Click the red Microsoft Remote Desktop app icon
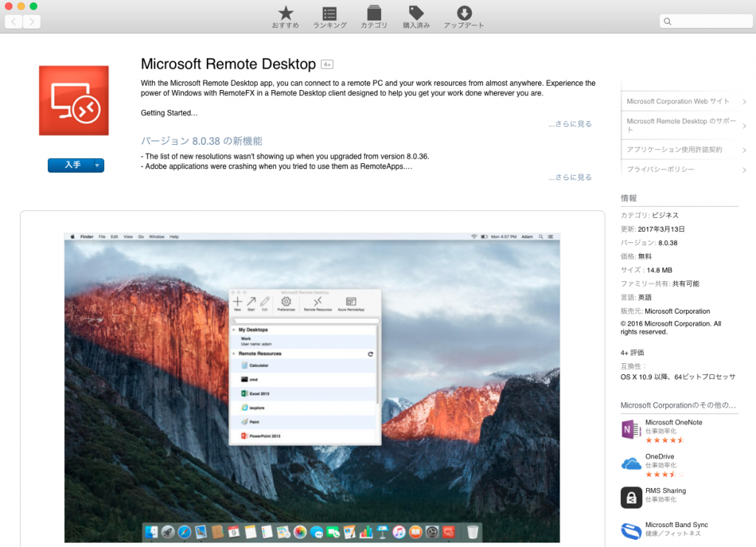 click(74, 100)
